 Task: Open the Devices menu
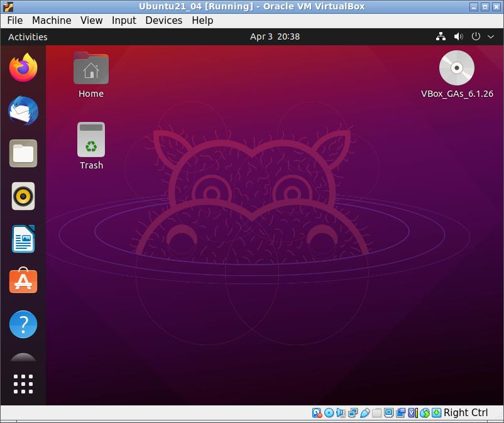pyautogui.click(x=163, y=20)
